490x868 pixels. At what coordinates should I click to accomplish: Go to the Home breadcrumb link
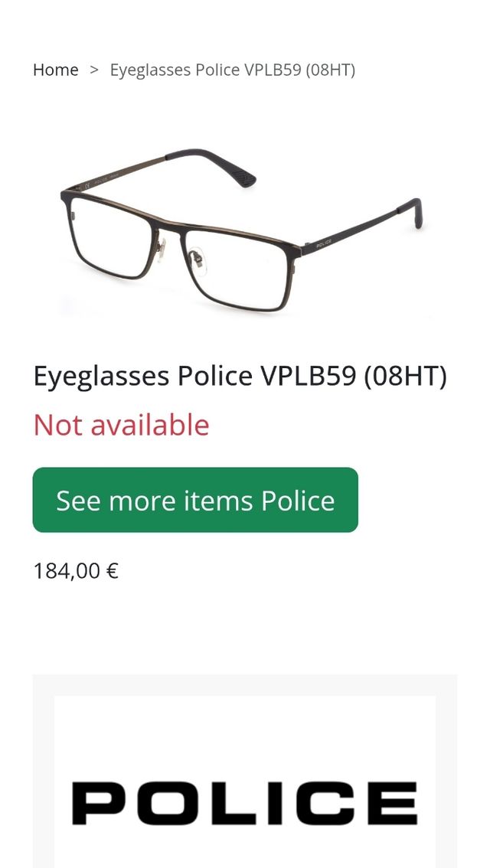click(x=55, y=70)
